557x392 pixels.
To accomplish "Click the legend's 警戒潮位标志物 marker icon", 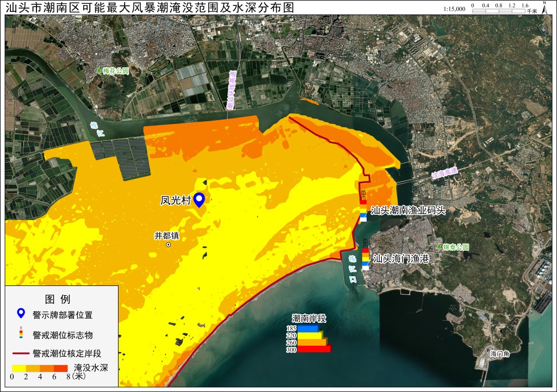I will point(21,333).
